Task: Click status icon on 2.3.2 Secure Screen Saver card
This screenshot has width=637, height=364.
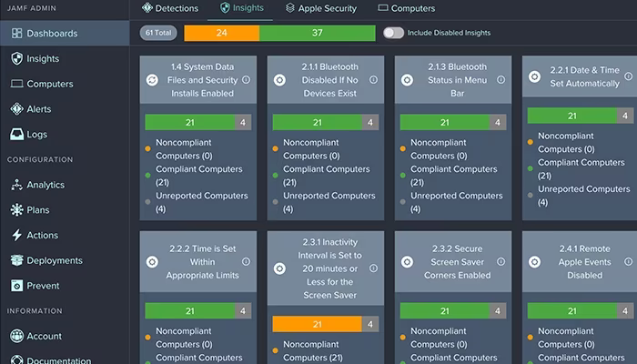Action: coord(407,262)
